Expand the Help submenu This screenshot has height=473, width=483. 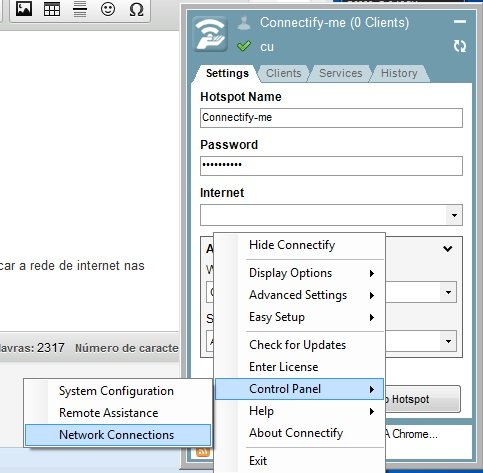(x=299, y=411)
